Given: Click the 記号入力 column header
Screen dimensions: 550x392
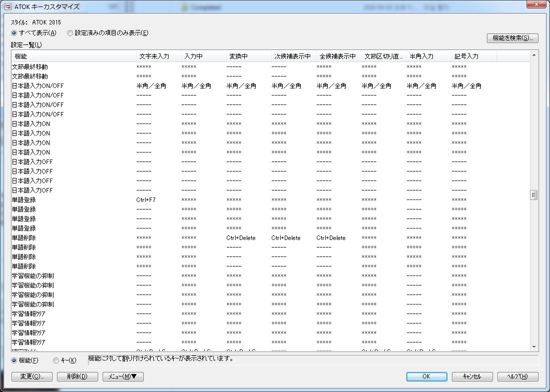Looking at the screenshot, I should click(x=474, y=56).
